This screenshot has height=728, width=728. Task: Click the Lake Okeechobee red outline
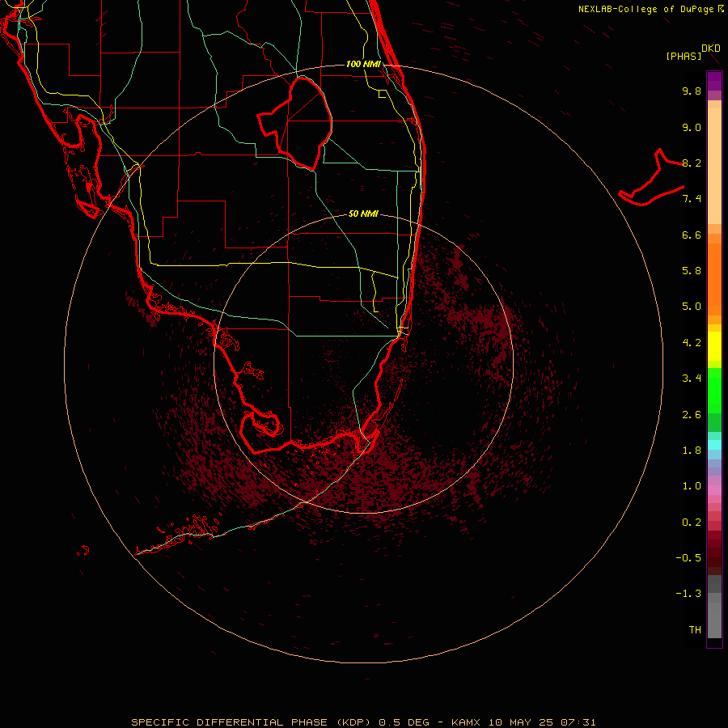pos(294,123)
